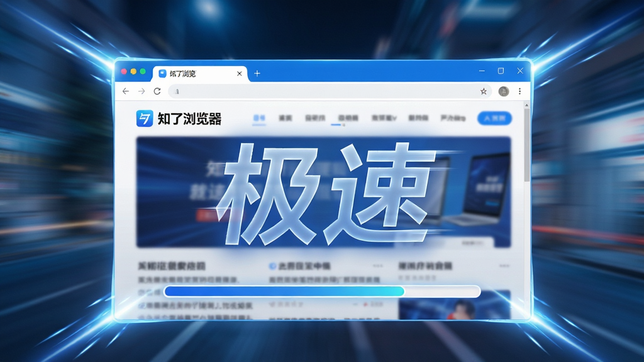Click the large 极速 hero banner

(x=324, y=192)
